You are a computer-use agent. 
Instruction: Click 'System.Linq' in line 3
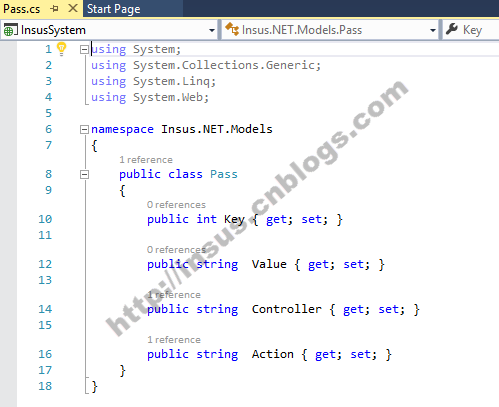(171, 81)
